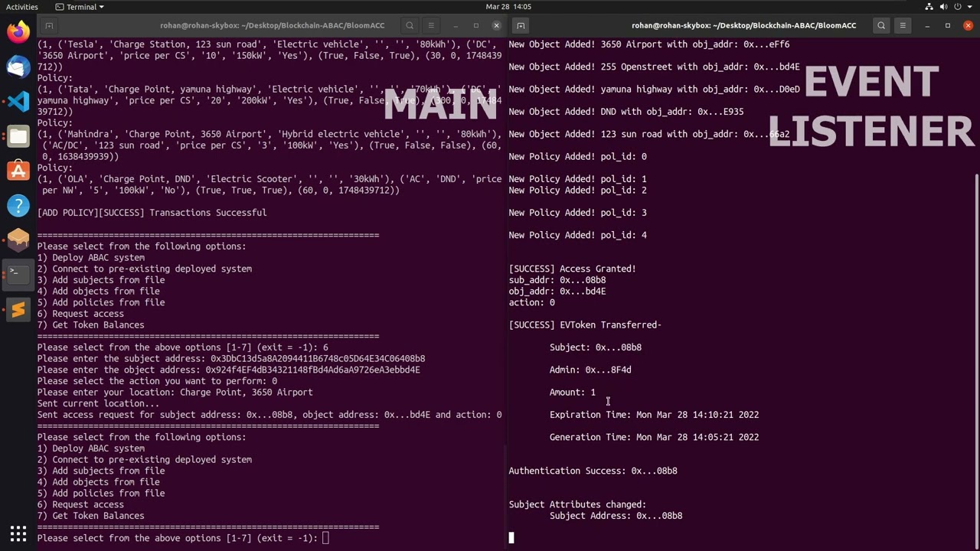
Task: Open search in the right terminal window
Action: tap(881, 25)
